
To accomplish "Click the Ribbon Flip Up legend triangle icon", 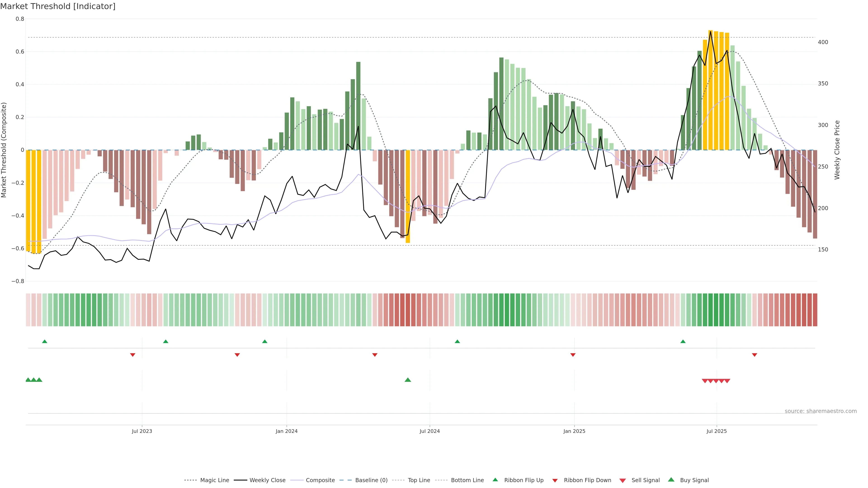I will point(495,480).
